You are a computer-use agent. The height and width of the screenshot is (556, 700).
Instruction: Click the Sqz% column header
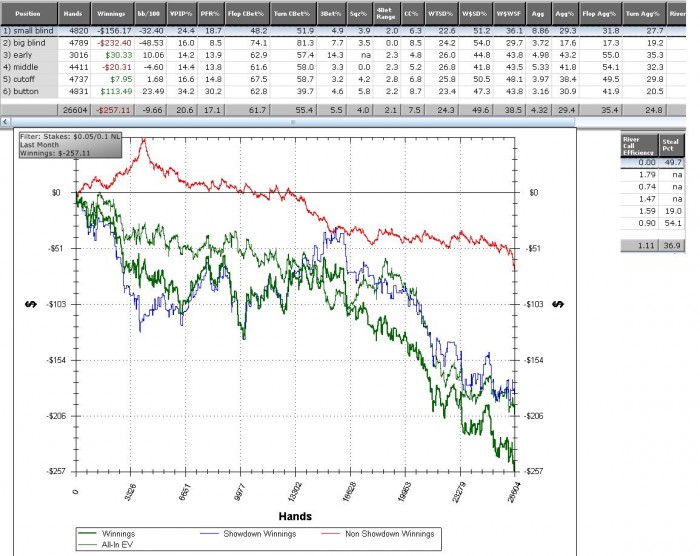359,14
